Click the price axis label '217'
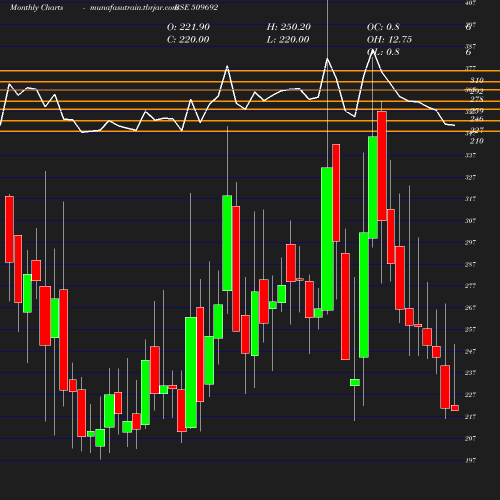This screenshot has height=500, width=500. (x=470, y=417)
